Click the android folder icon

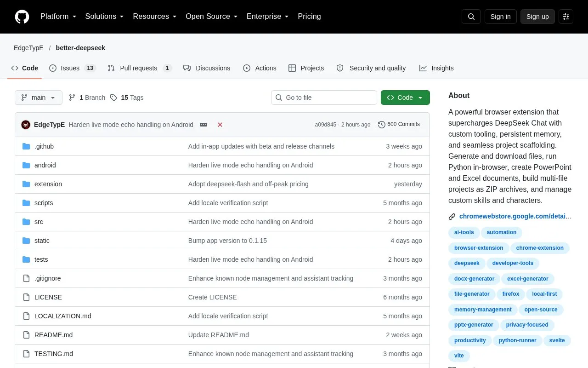tap(26, 165)
